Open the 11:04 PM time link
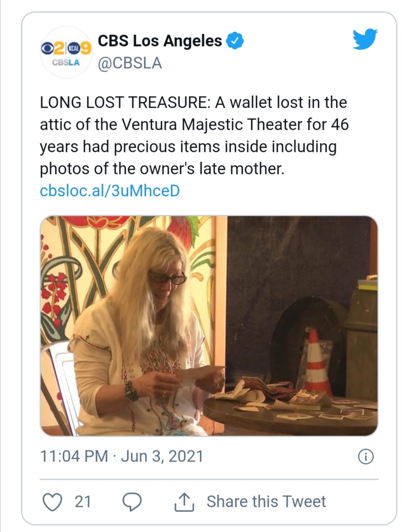 point(74,456)
